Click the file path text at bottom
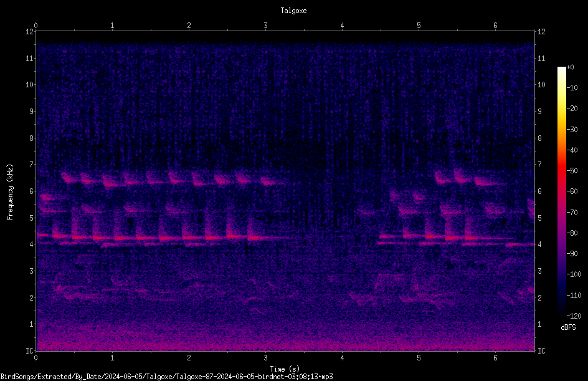This screenshot has height=381, width=588. pos(166,377)
